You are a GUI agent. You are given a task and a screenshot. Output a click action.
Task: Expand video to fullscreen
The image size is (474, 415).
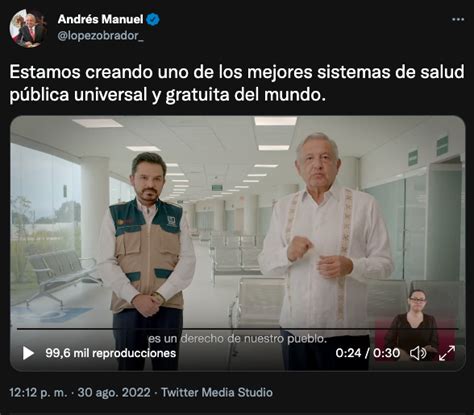coord(447,353)
